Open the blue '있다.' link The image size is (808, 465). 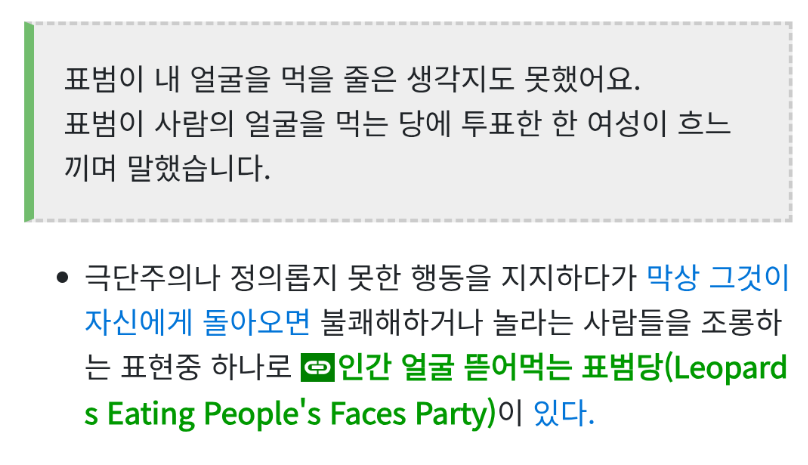click(564, 413)
